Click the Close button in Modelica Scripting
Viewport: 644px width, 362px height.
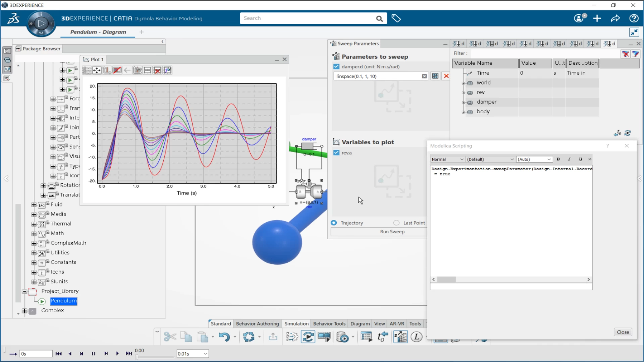623,332
